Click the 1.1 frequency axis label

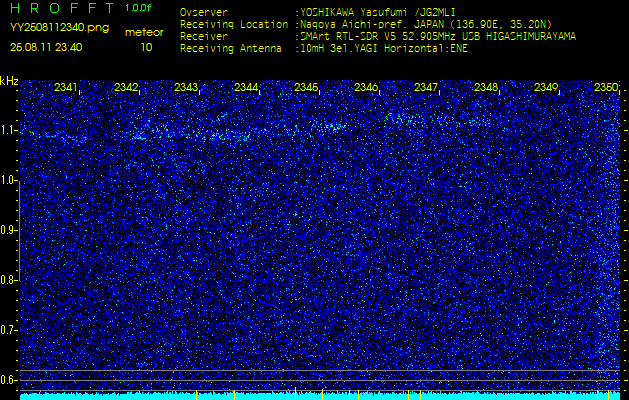point(8,130)
